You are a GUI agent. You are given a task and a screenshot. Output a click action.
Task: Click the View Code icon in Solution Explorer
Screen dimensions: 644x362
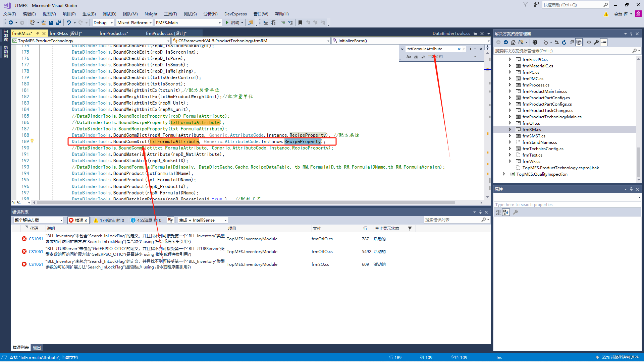[589, 42]
